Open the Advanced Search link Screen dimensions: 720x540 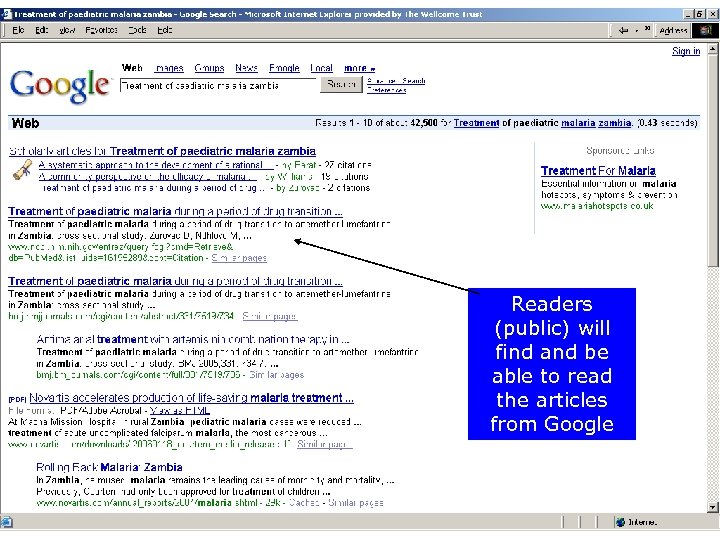click(396, 81)
